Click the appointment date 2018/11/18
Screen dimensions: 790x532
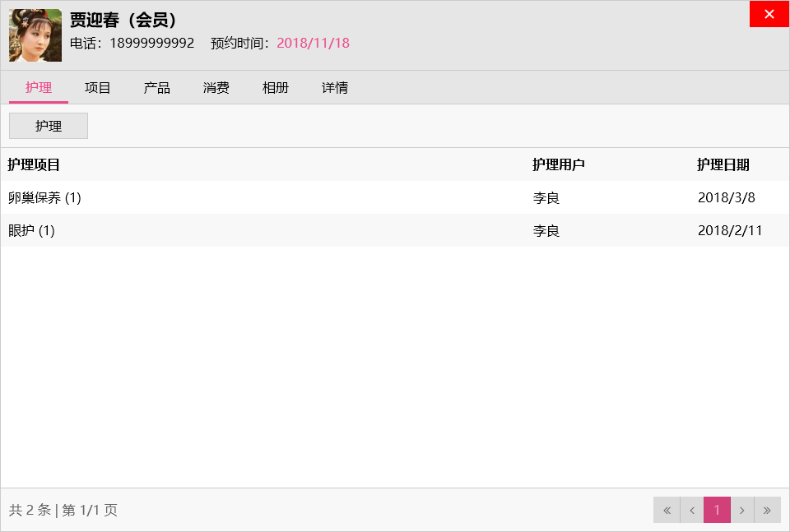coord(313,43)
